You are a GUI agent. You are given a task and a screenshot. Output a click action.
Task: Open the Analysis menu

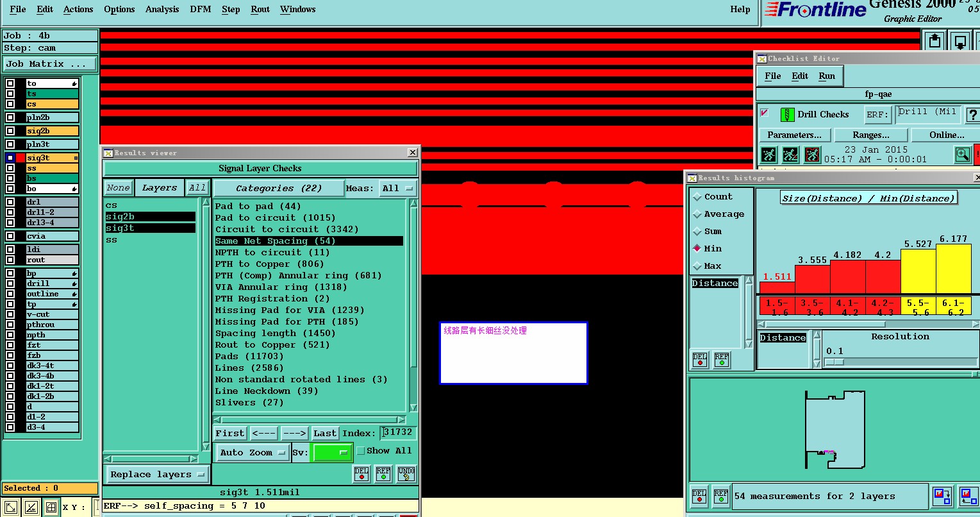162,10
